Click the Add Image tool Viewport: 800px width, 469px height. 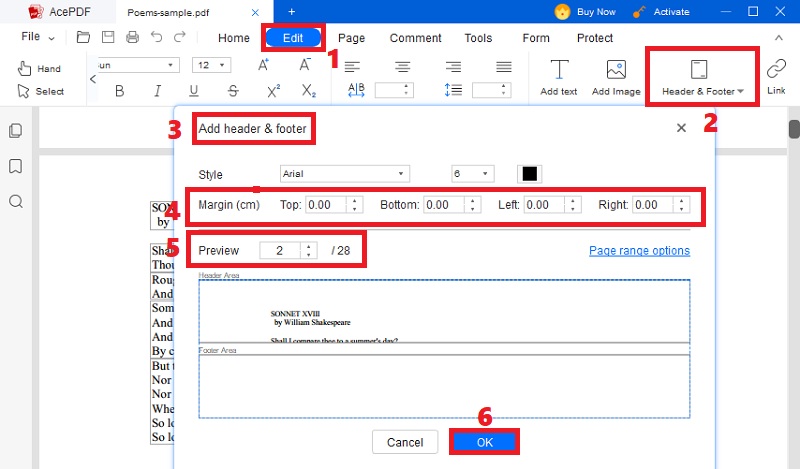[616, 77]
